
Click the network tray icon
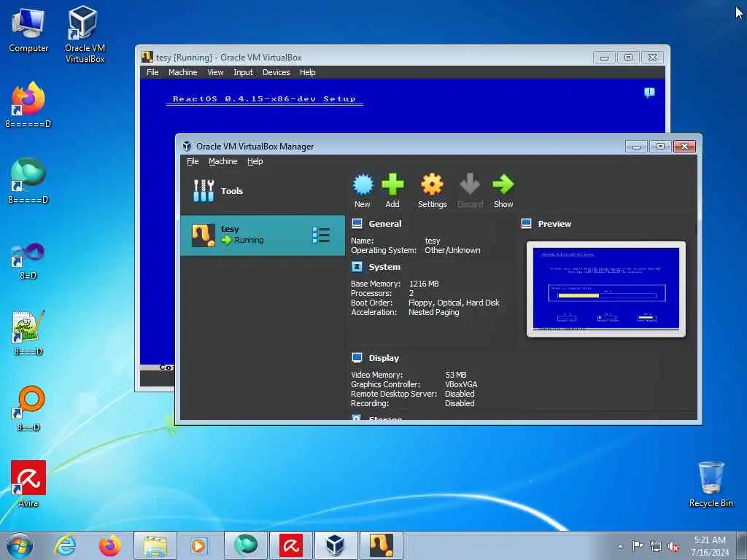655,546
